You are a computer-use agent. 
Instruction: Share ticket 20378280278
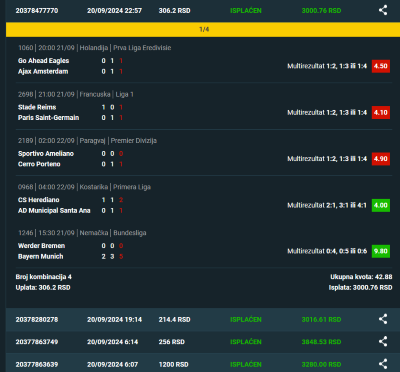coord(383,319)
